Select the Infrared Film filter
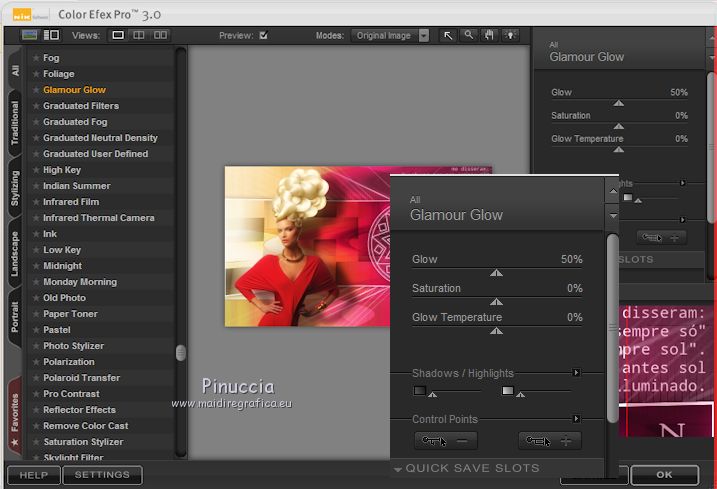717x489 pixels. 70,202
